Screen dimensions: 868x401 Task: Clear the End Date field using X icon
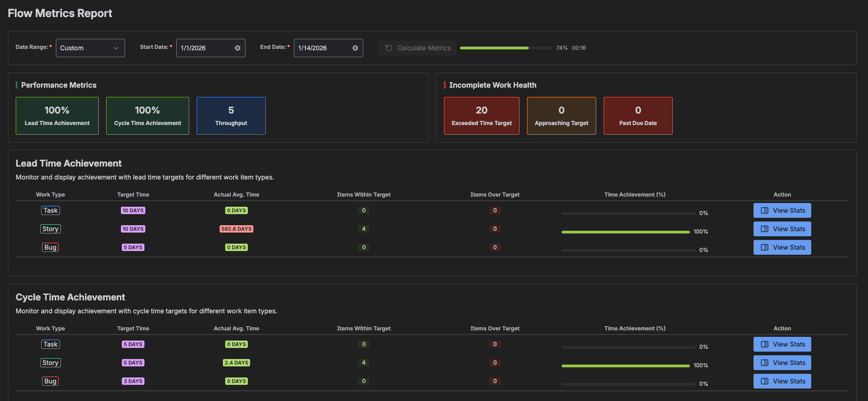tap(355, 48)
